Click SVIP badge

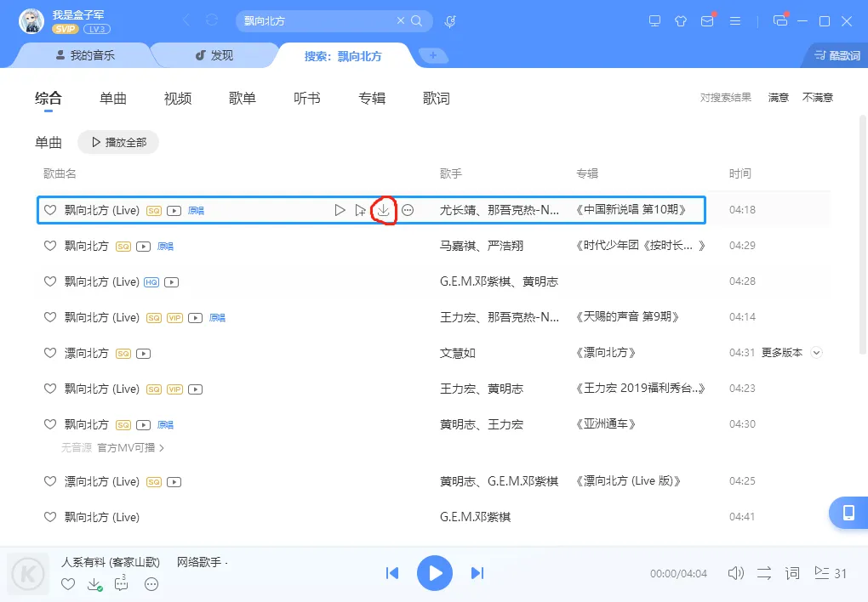tap(66, 29)
